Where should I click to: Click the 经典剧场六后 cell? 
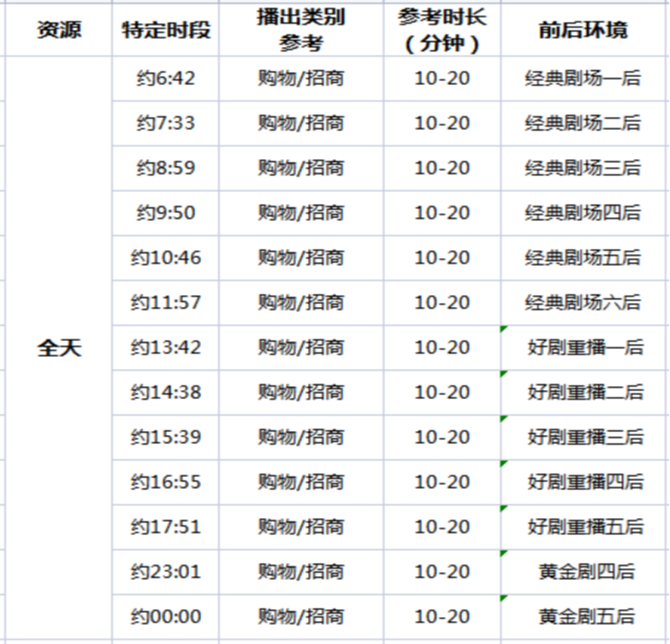coord(583,303)
